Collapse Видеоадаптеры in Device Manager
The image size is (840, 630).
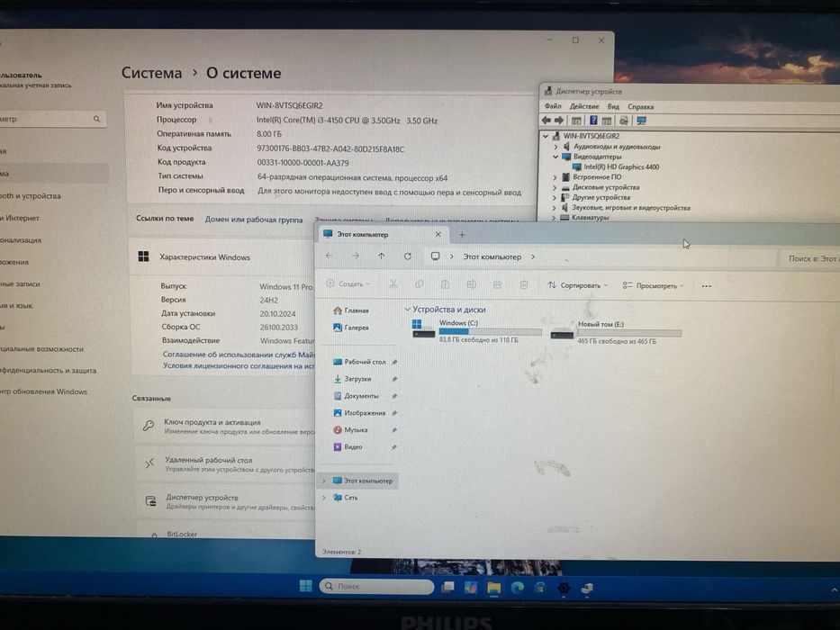[x=555, y=157]
